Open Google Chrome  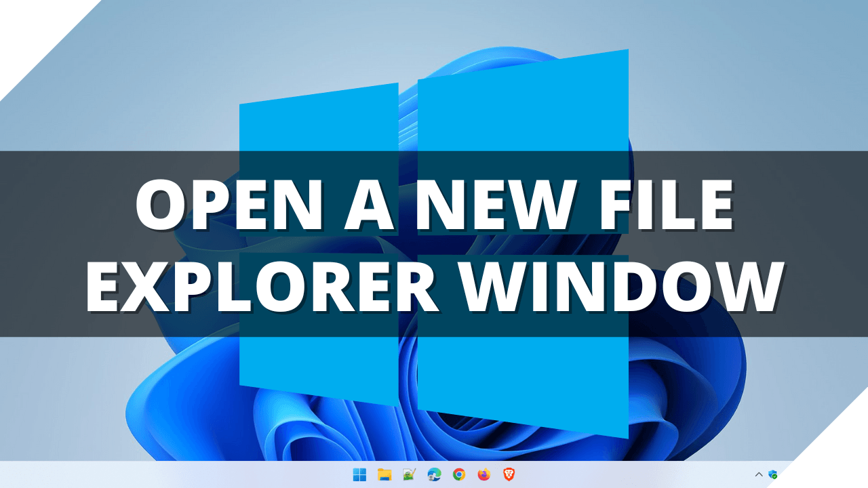click(x=458, y=474)
